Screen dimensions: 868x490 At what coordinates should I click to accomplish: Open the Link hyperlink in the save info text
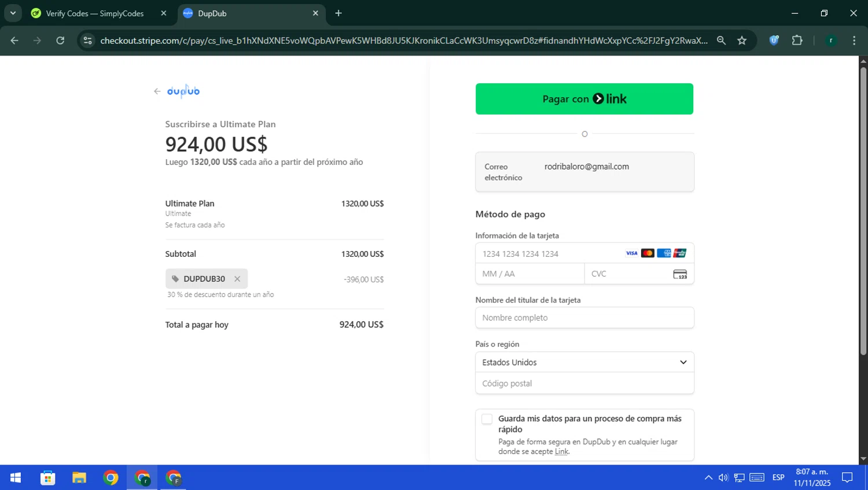[x=561, y=451]
